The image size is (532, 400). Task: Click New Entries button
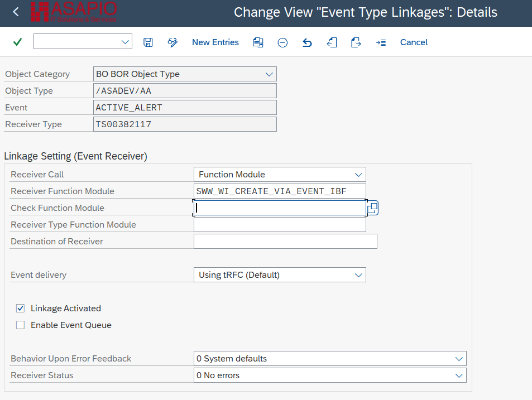click(x=215, y=42)
